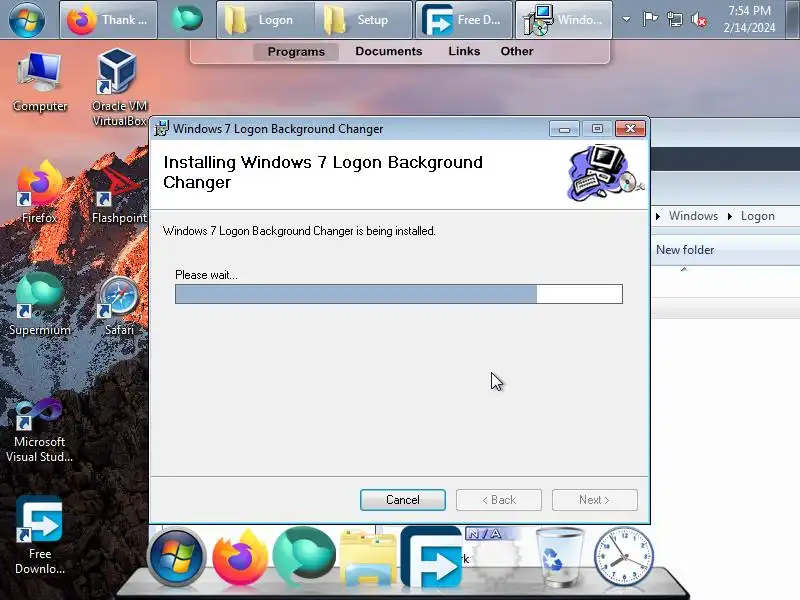Launch the Firefox desktop shortcut

[x=40, y=192]
